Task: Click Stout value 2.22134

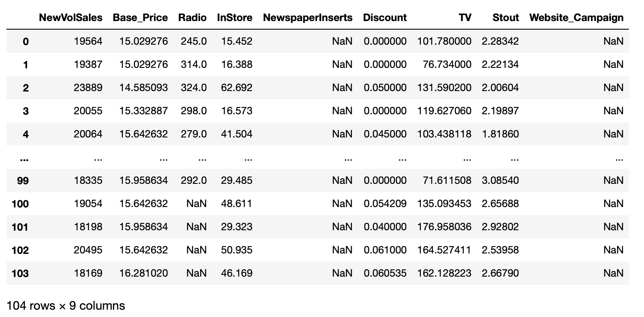Action: (x=500, y=64)
